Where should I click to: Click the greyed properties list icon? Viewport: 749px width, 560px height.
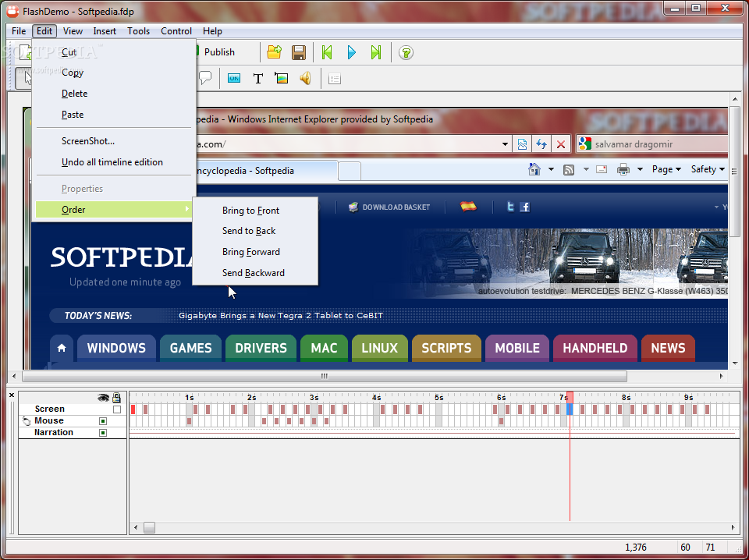tap(335, 79)
